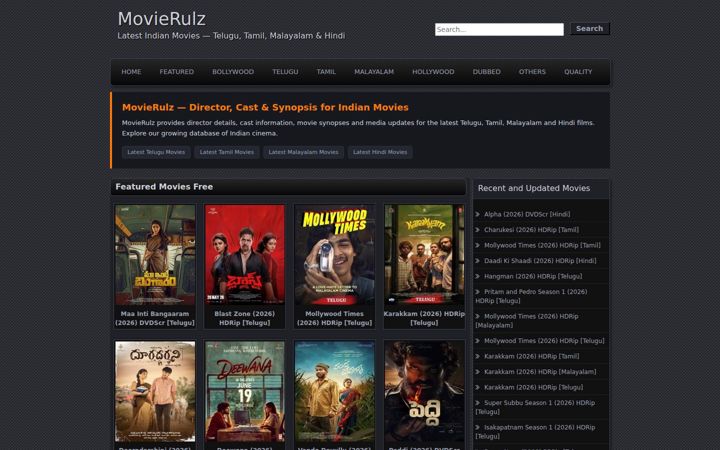Open the HOME menu item
Screen dimensions: 720x450
[x=131, y=72]
